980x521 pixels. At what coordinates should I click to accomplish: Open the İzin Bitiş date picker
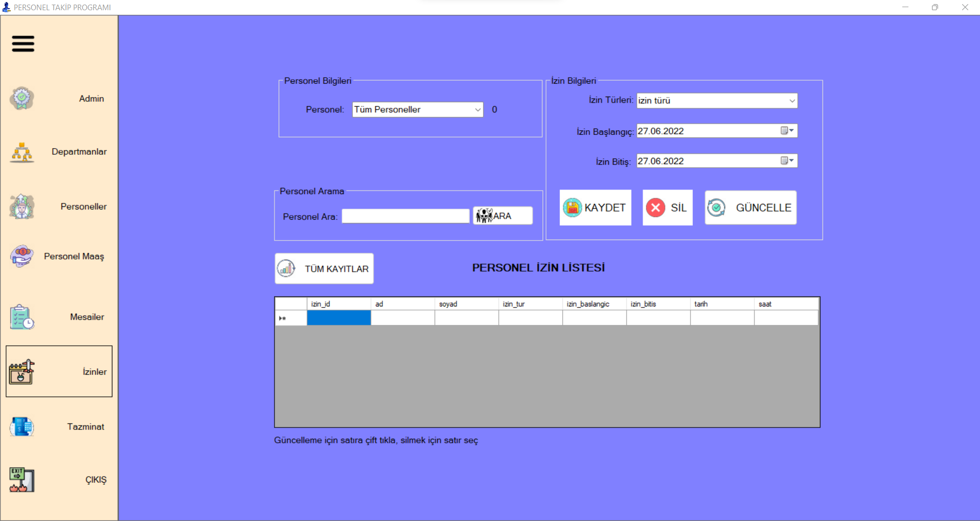[x=789, y=161]
